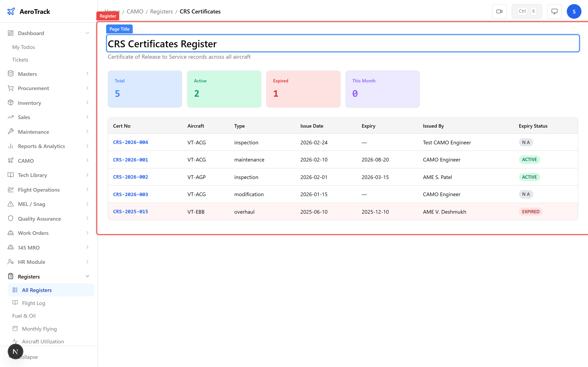Viewport: 588px width, 367px height.
Task: Click the Inventory box icon in sidebar
Action: coord(10,103)
